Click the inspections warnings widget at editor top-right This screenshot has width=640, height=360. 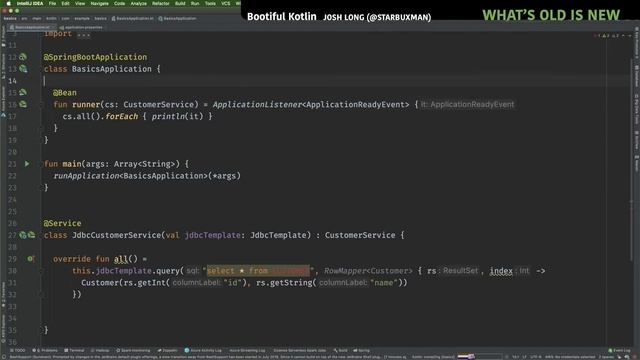(608, 36)
